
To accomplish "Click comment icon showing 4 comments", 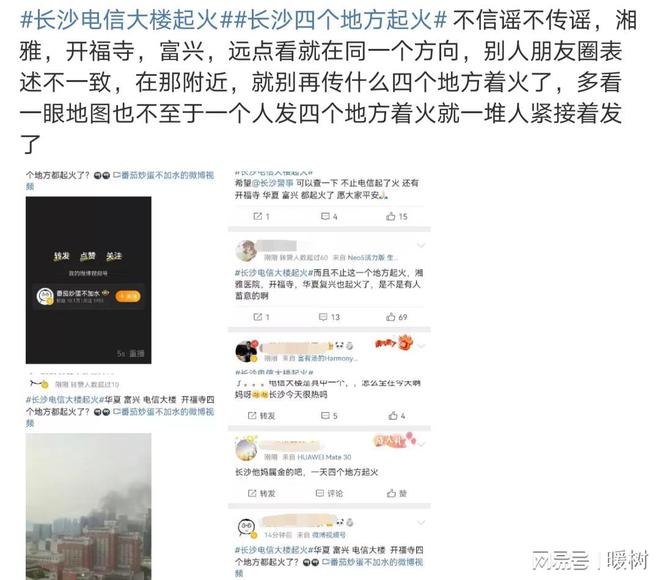I will click(325, 216).
